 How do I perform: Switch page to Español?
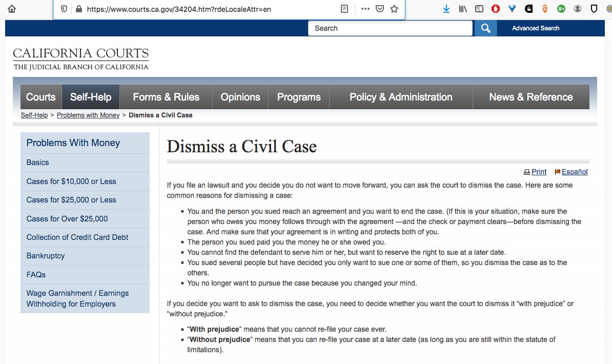[575, 172]
